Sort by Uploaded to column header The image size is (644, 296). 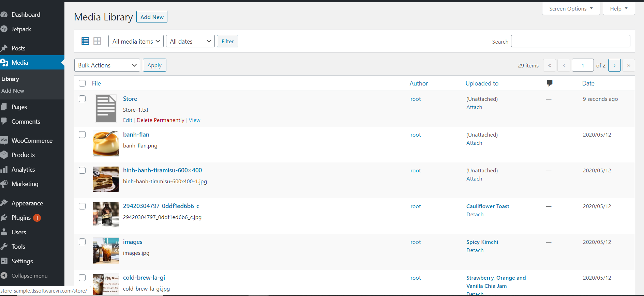coord(482,83)
